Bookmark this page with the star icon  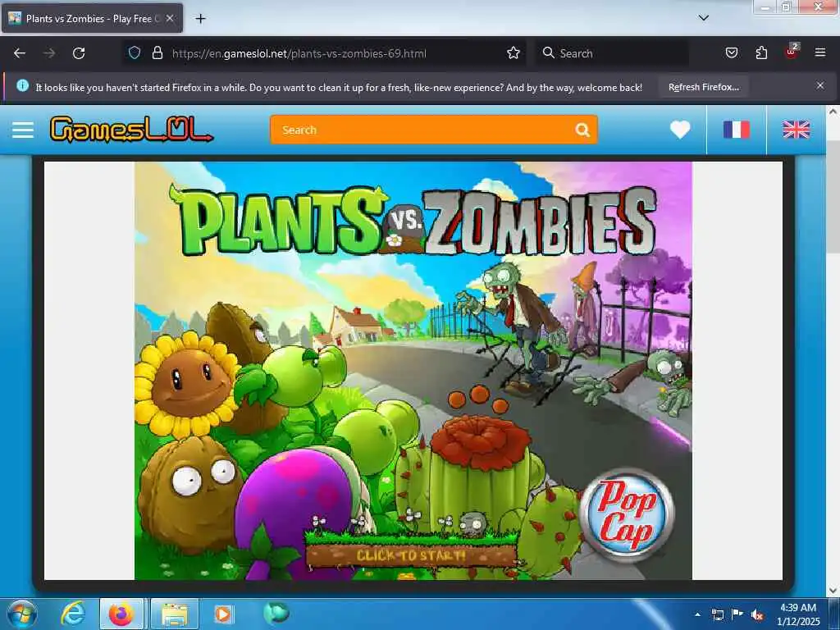pos(514,52)
